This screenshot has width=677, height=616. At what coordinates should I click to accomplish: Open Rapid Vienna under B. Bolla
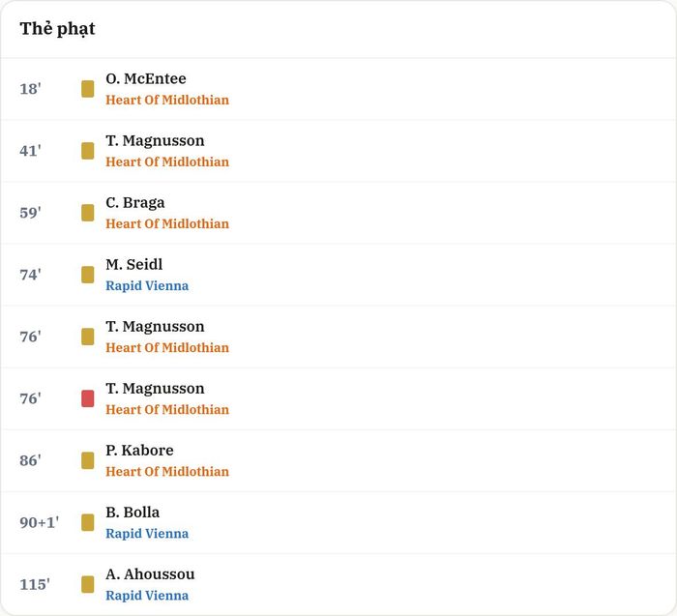point(147,534)
